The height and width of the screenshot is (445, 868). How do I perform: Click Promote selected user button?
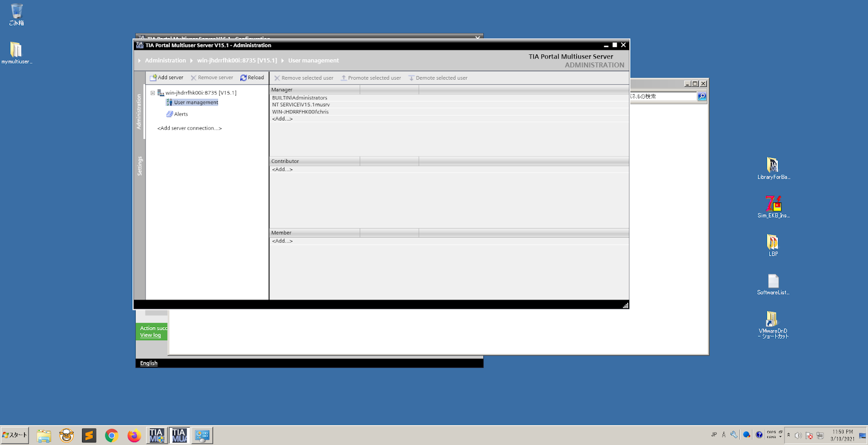click(x=371, y=78)
